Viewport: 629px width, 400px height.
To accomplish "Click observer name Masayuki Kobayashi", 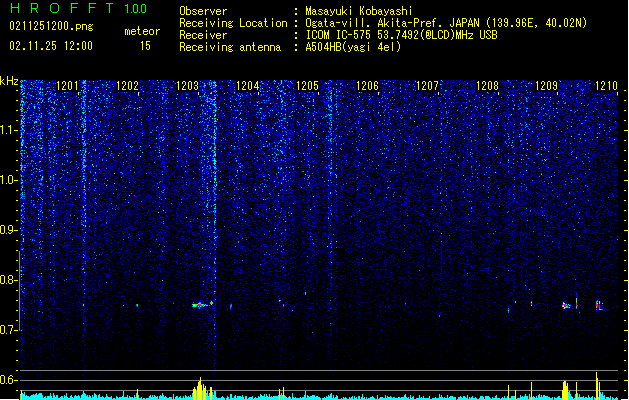I will pyautogui.click(x=359, y=11).
